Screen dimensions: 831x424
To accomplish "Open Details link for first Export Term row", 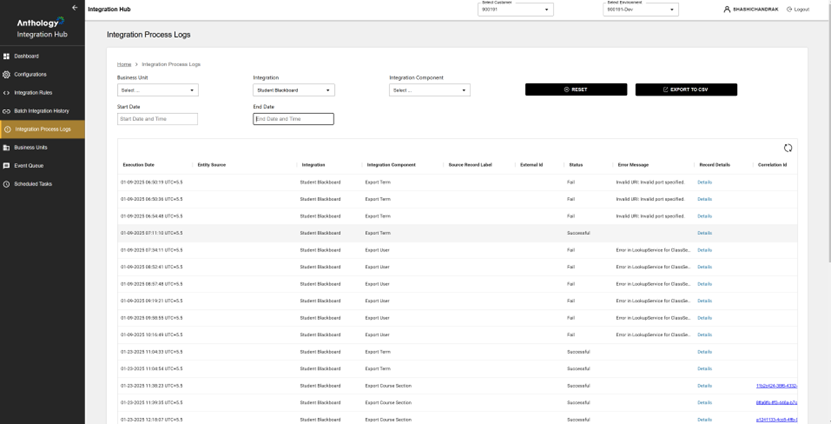I will [704, 182].
